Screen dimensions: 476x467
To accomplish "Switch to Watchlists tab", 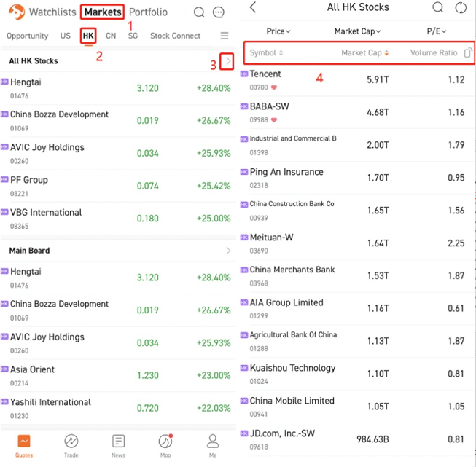I will pos(52,12).
